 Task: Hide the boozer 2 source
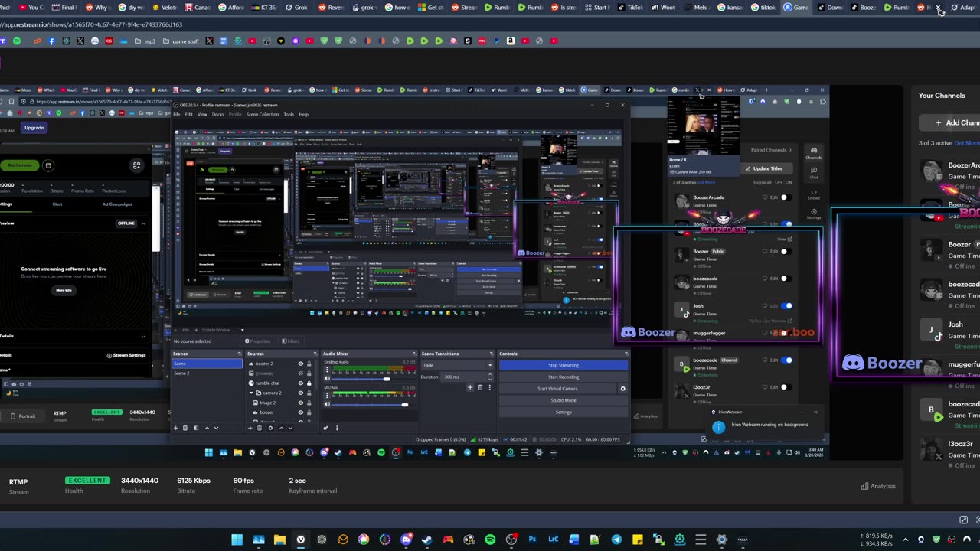click(300, 364)
